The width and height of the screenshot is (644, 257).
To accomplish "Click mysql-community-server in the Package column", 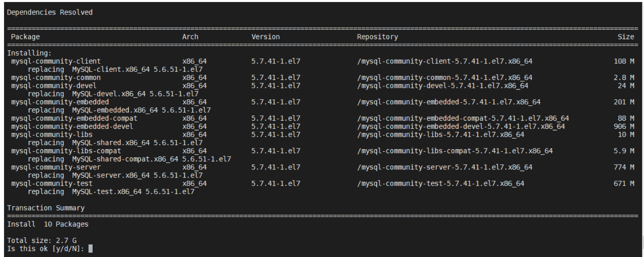I will pos(56,167).
